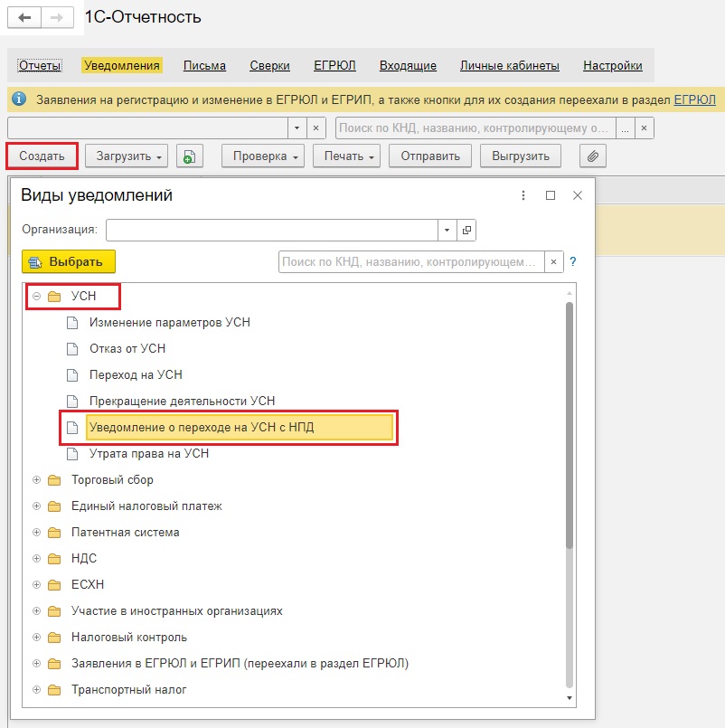This screenshot has width=725, height=728.
Task: Open the Настройки tab
Action: (x=613, y=65)
